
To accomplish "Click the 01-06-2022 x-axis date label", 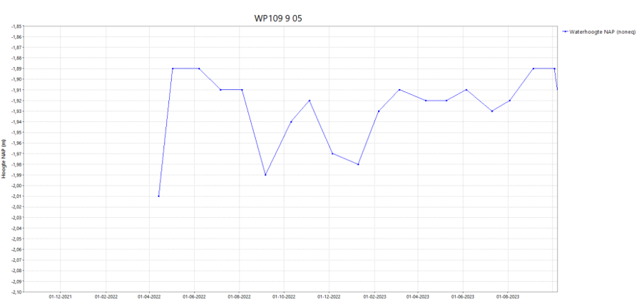I will (194, 296).
